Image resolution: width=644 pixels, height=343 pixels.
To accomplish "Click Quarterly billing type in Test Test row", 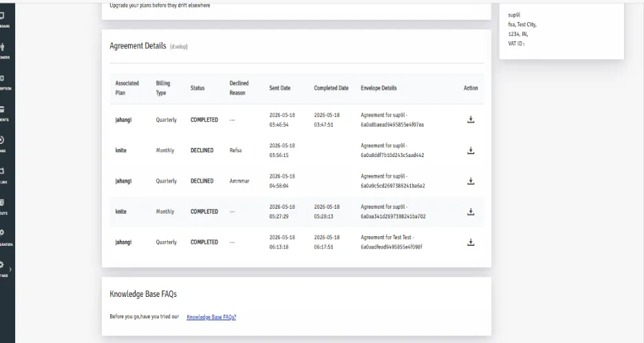I will [167, 242].
